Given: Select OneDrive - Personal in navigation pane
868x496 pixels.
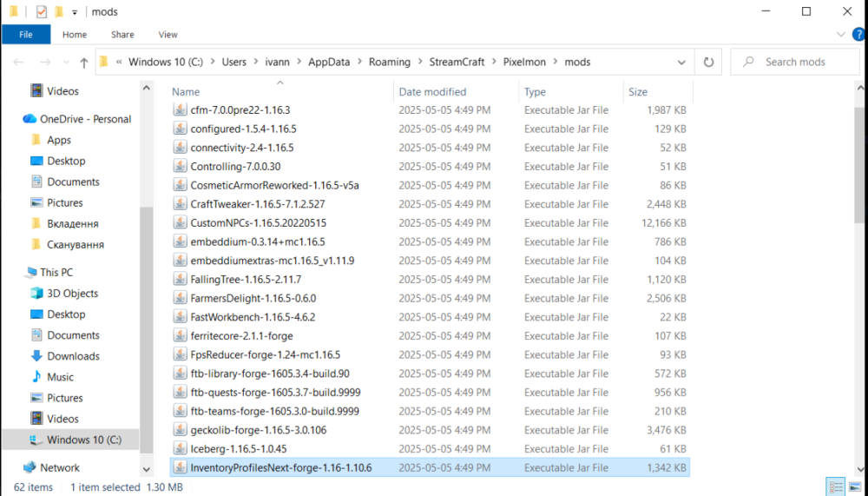Looking at the screenshot, I should (x=77, y=119).
